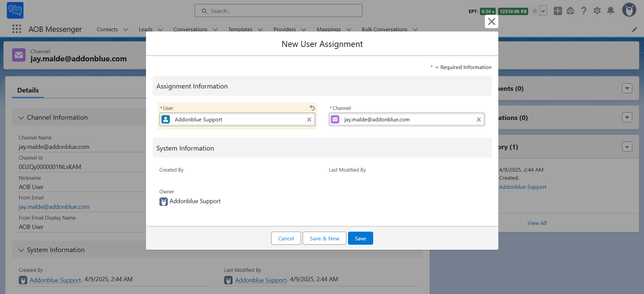644x294 pixels.
Task: Open the Contacts navigation tab
Action: click(107, 30)
